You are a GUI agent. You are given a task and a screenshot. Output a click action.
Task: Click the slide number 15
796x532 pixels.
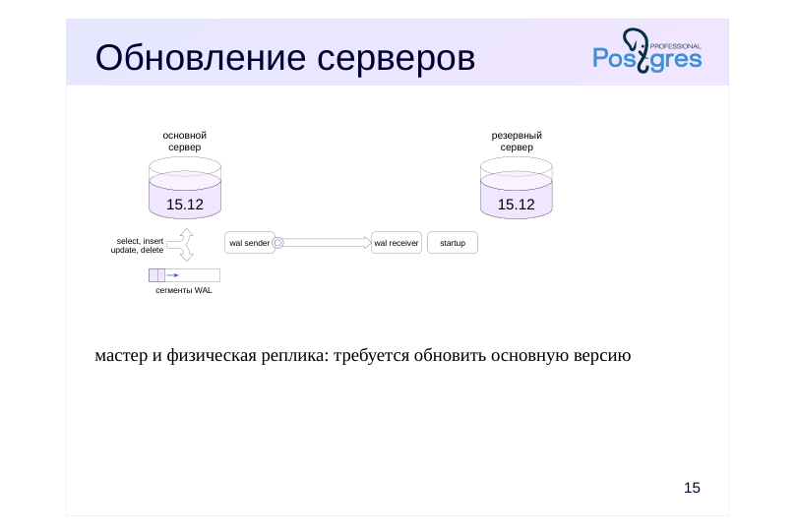[692, 488]
